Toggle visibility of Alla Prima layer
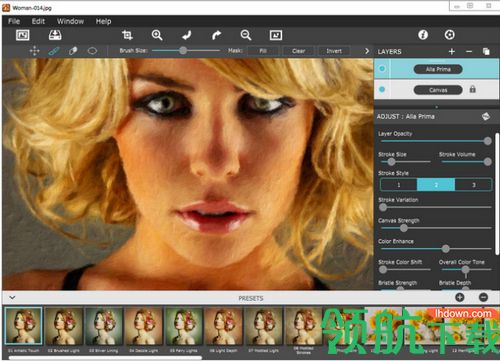 click(x=382, y=69)
